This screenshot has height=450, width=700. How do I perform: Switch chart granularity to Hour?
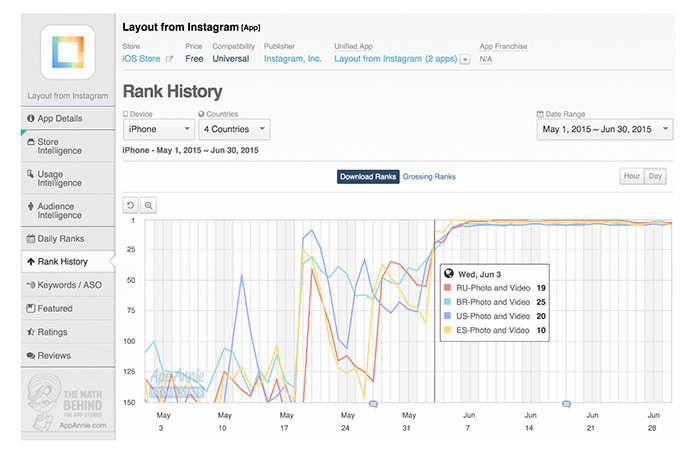coord(632,176)
